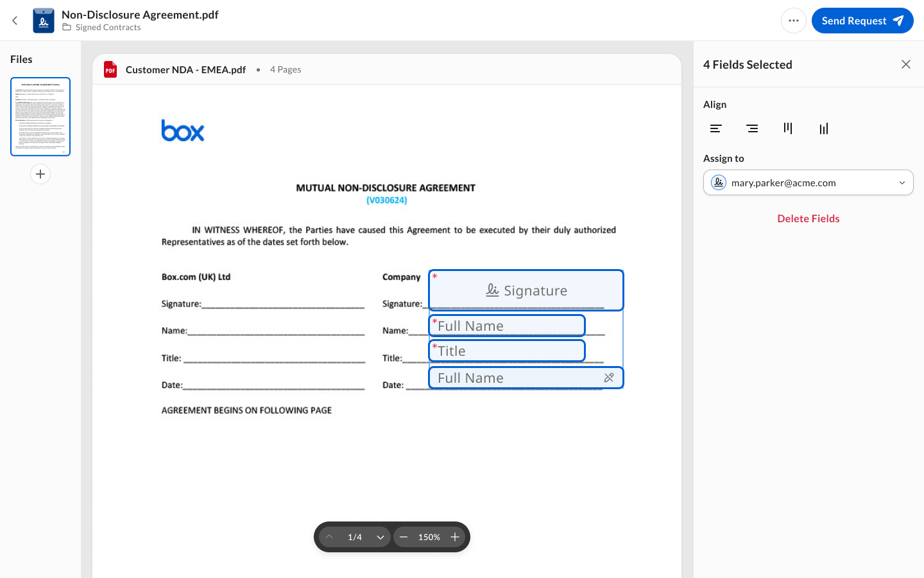This screenshot has width=924, height=578.
Task: Select the Signature field on the document
Action: (x=526, y=290)
